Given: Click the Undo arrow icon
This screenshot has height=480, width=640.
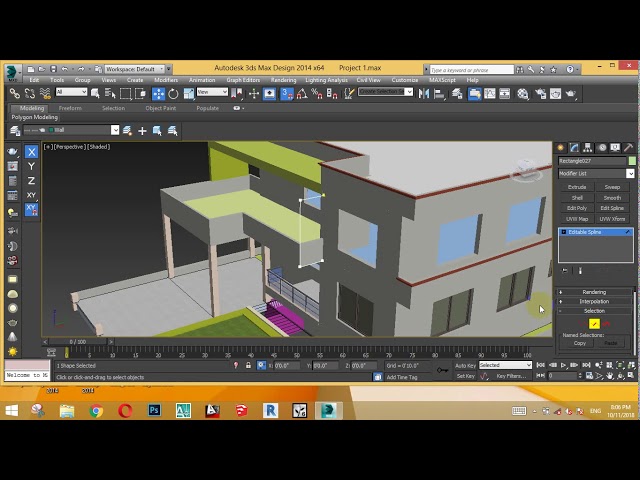Looking at the screenshot, I should (x=65, y=69).
